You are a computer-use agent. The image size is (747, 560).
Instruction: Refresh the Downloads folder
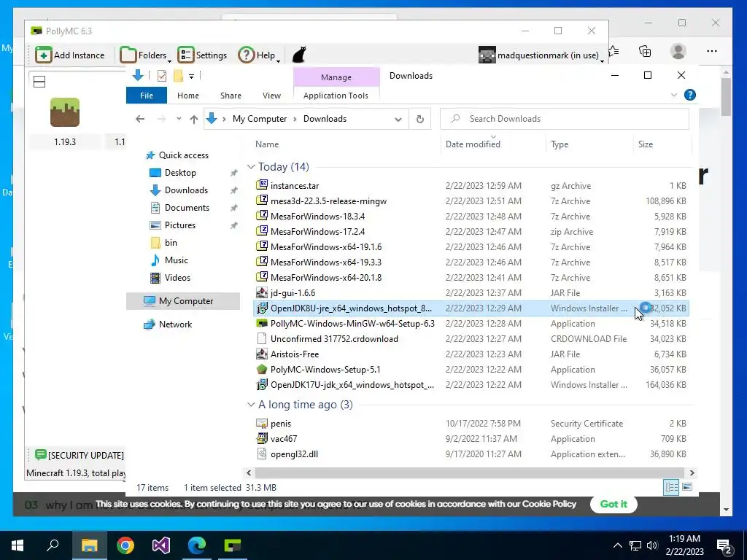420,119
